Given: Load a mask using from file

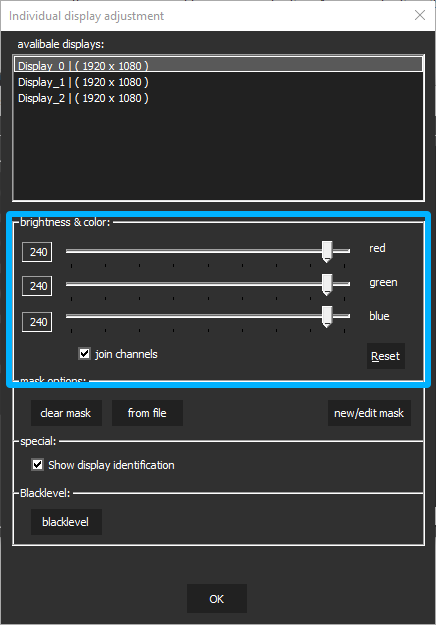Looking at the screenshot, I should pyautogui.click(x=147, y=413).
